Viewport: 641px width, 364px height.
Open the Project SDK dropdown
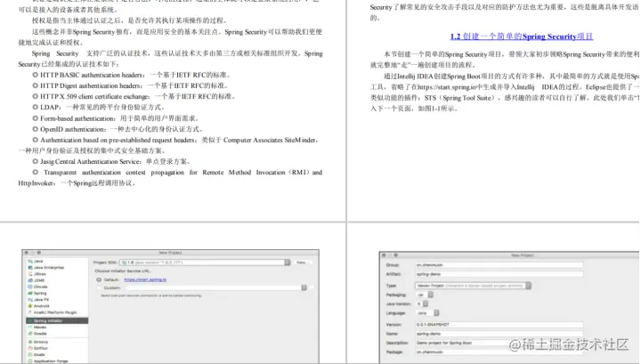(x=205, y=263)
